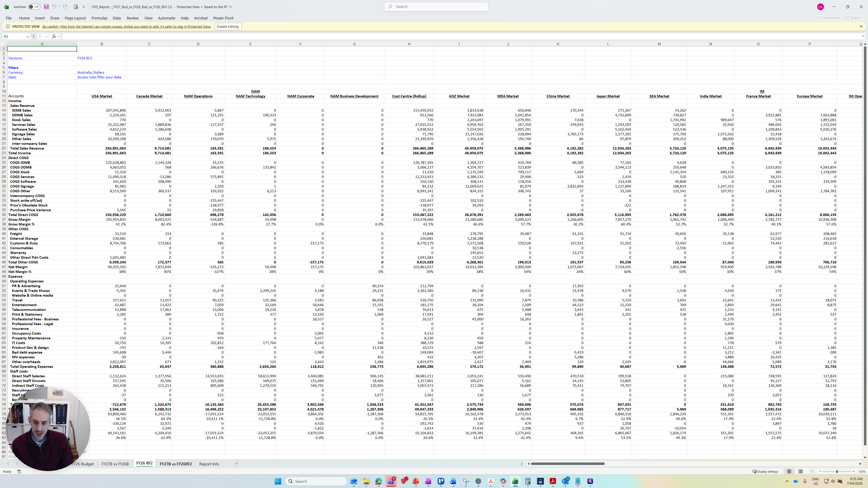Image resolution: width=868 pixels, height=488 pixels.
Task: Click the zoom slider handle
Action: pos(837,472)
